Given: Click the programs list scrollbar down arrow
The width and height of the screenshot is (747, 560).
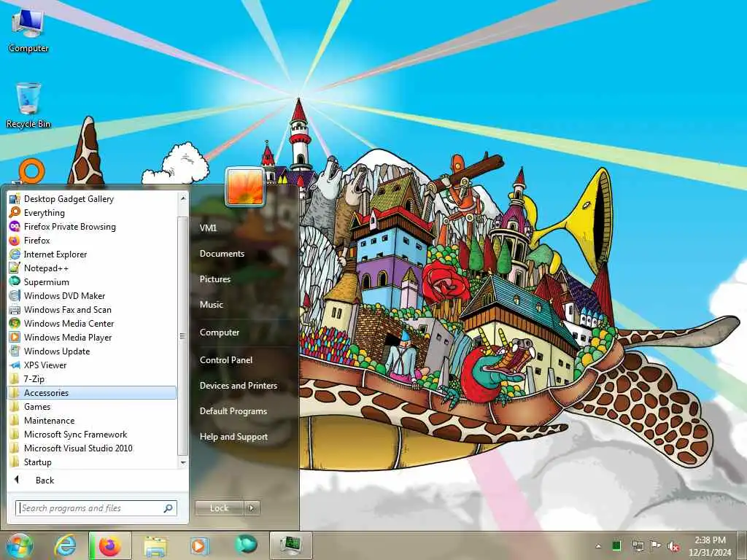Looking at the screenshot, I should [x=183, y=462].
